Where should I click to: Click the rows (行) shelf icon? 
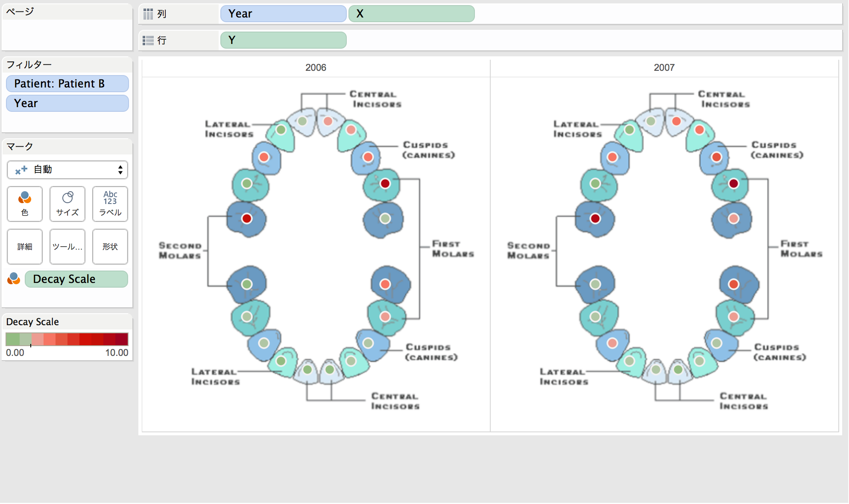coord(148,41)
